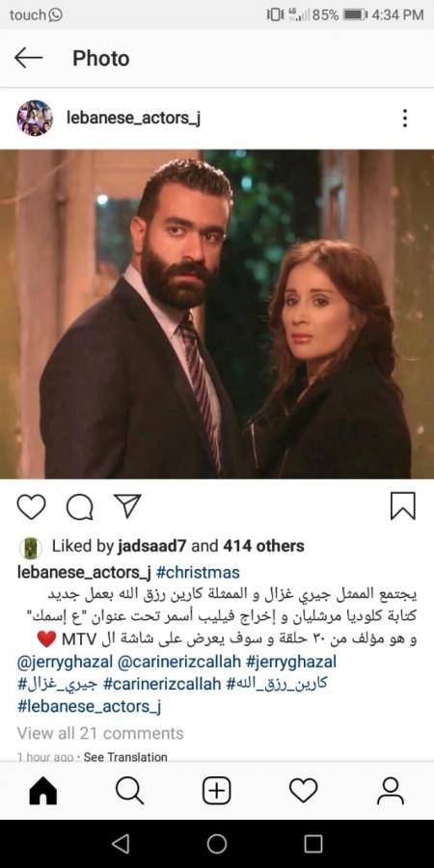434x868 pixels.
Task: Open Activity heart tab in bottom bar
Action: coord(304,791)
